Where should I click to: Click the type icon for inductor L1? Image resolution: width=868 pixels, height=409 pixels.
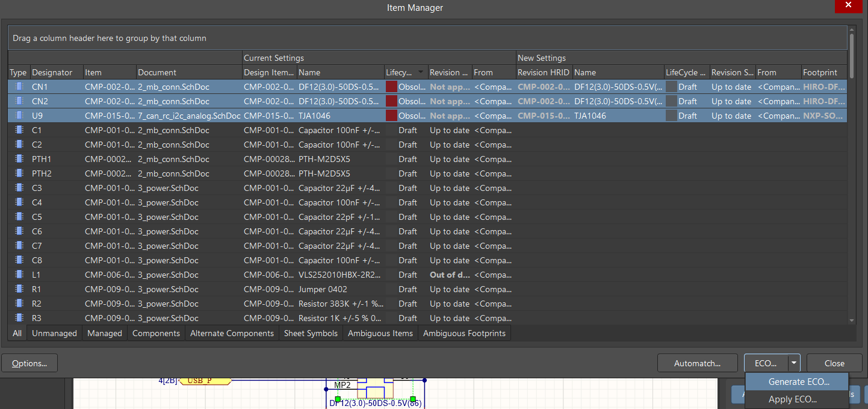19,275
